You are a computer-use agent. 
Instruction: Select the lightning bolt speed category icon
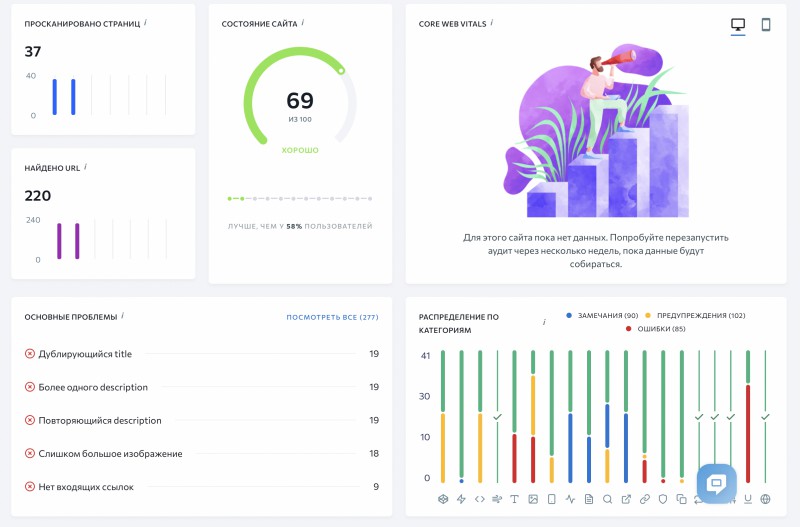[461, 499]
